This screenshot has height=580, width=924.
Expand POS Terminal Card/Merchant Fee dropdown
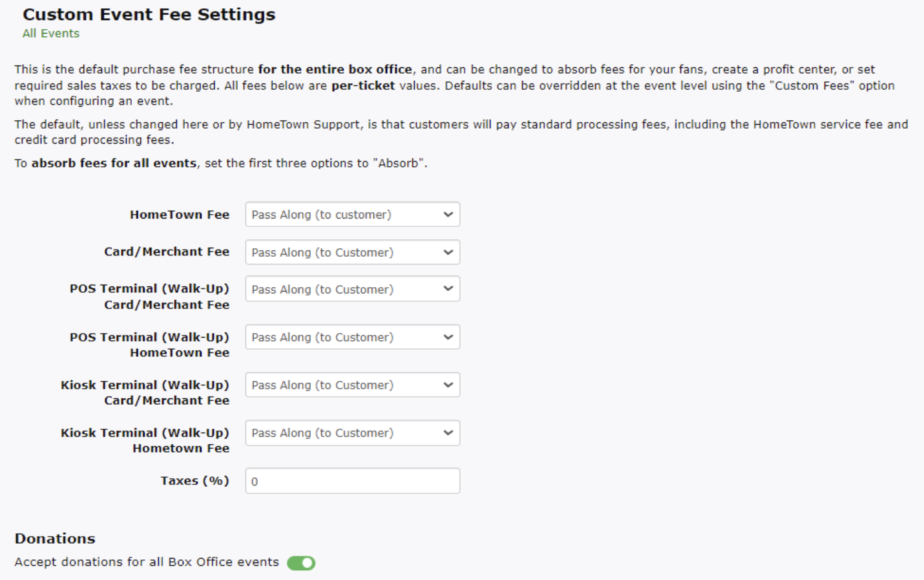352,289
